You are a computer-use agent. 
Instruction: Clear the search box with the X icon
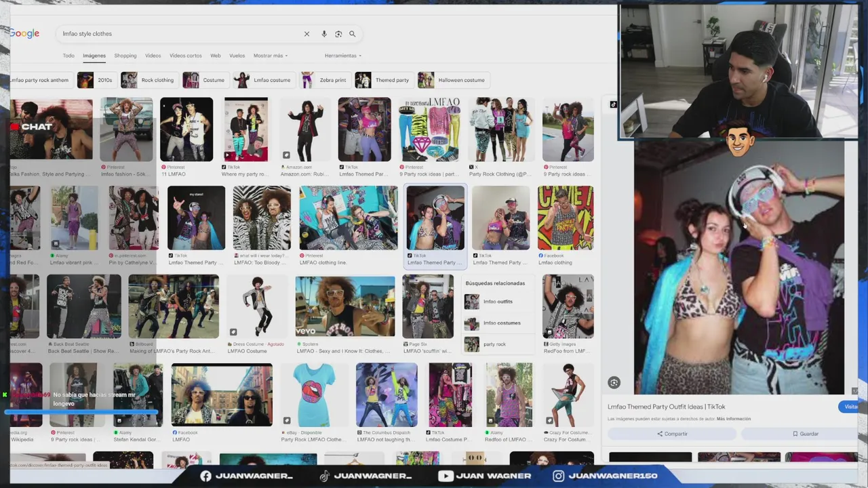click(x=307, y=34)
